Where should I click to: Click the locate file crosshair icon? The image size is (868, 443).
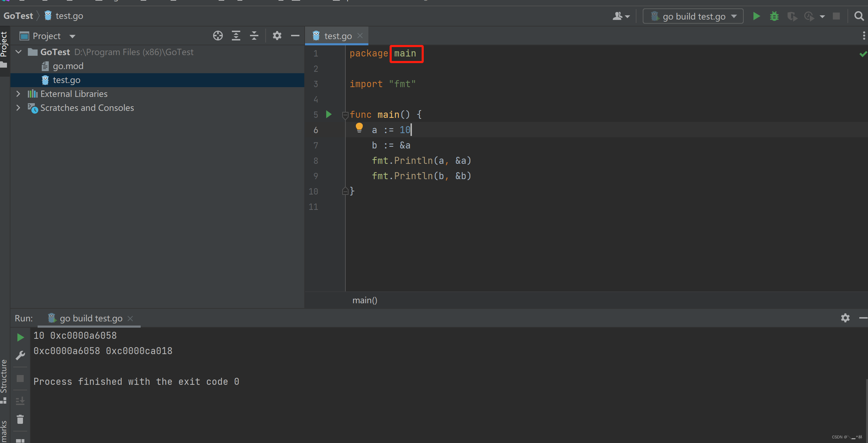(218, 36)
